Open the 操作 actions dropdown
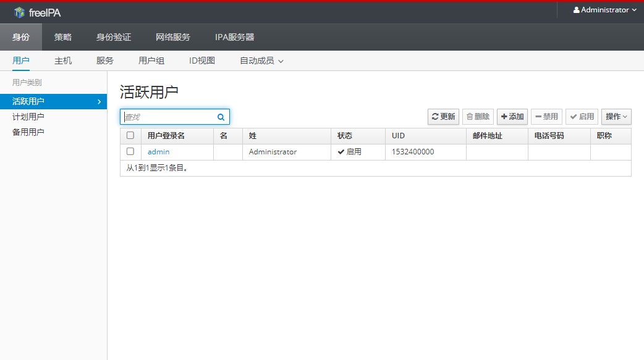The height and width of the screenshot is (360, 644). coord(616,117)
